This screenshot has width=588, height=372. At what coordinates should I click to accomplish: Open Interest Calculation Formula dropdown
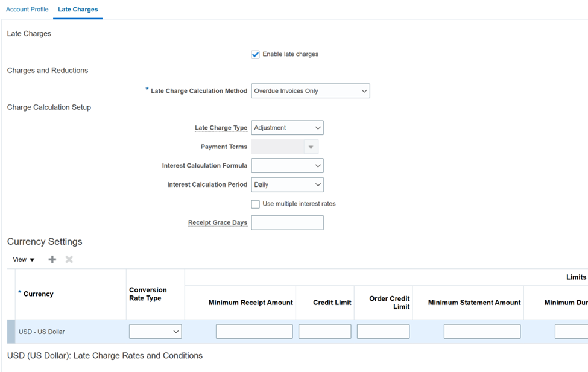[287, 166]
